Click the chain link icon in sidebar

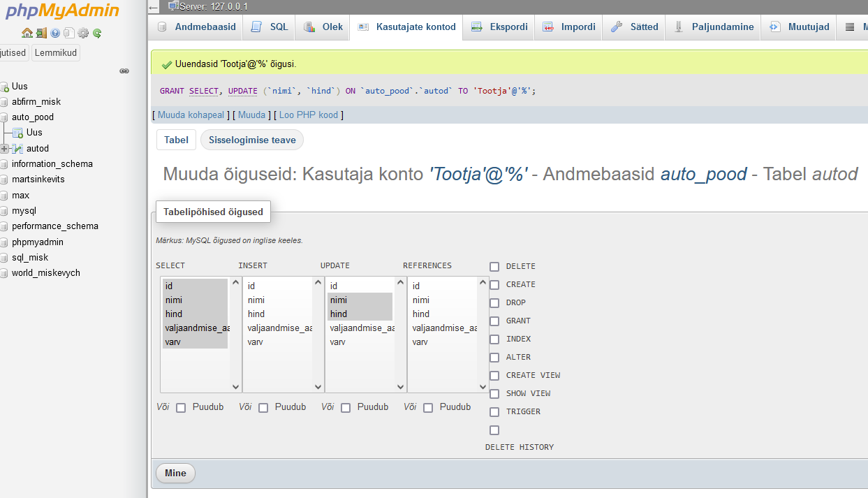[124, 71]
